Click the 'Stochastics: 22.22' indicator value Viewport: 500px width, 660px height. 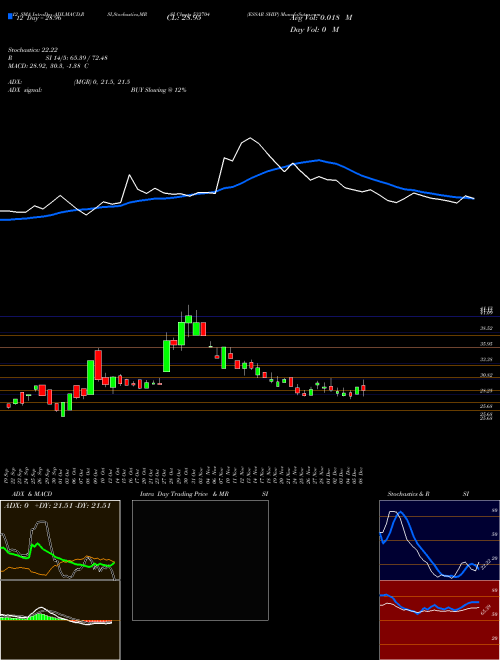point(32,49)
